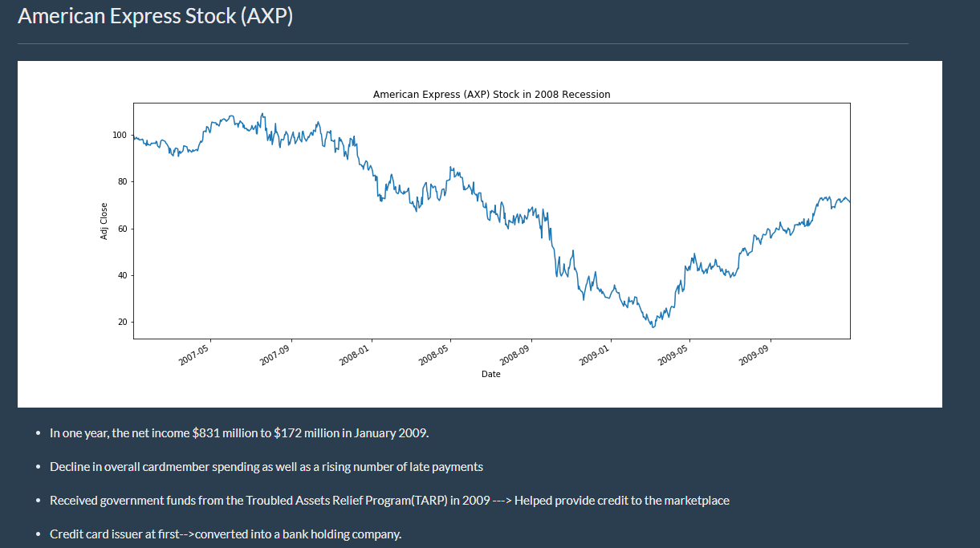Click the 2008-01 x-axis tick label
Image resolution: width=980 pixels, height=548 pixels.
coord(354,354)
